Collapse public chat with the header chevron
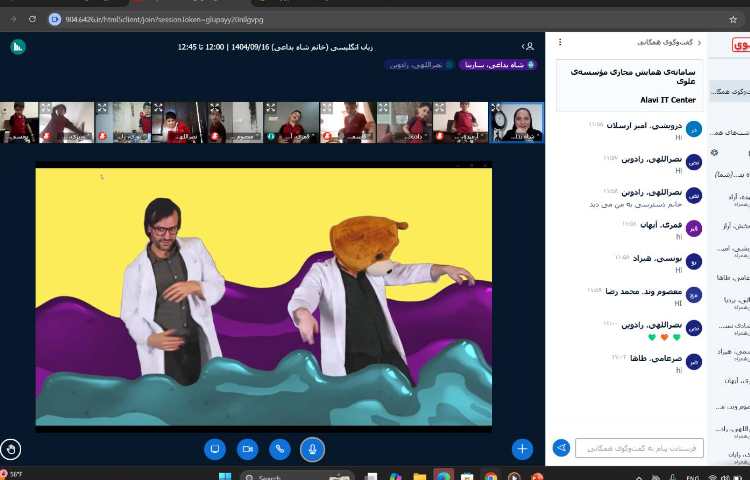The image size is (750, 480). point(698,43)
